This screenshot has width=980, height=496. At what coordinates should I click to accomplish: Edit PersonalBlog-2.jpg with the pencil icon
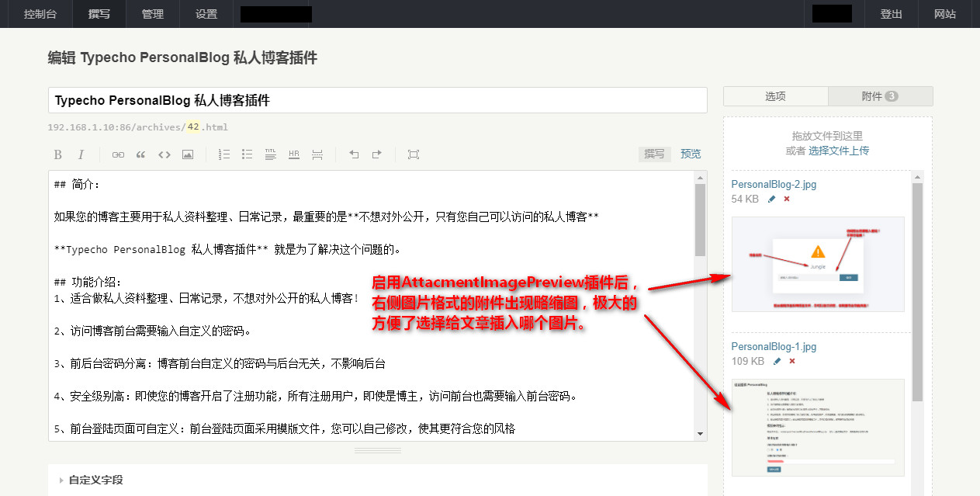[x=771, y=199]
